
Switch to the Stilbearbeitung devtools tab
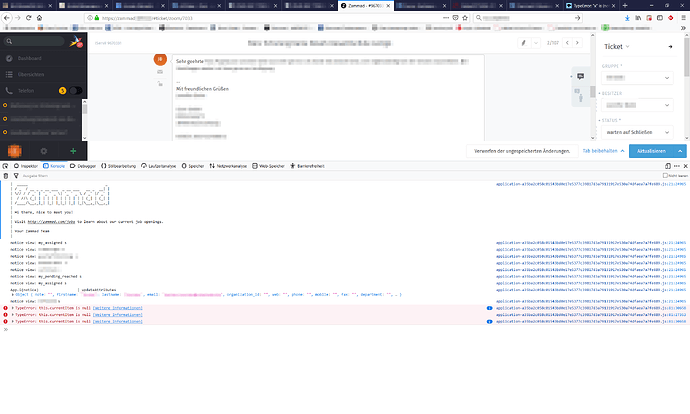click(118, 166)
